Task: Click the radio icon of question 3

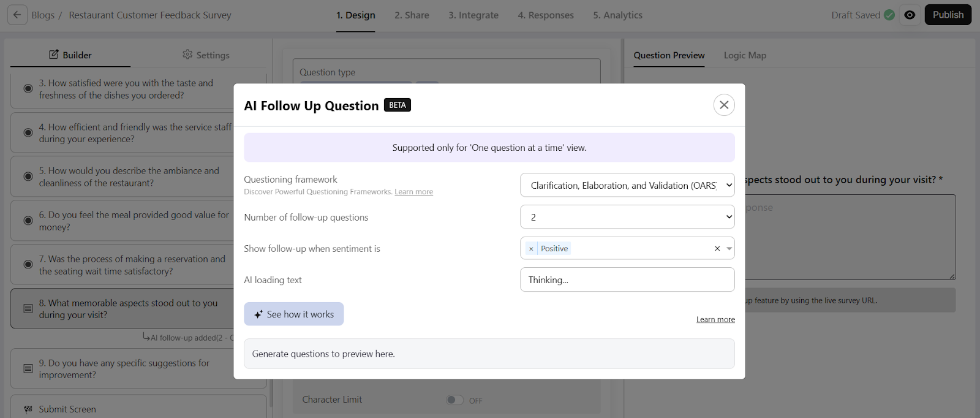Action: click(x=28, y=89)
